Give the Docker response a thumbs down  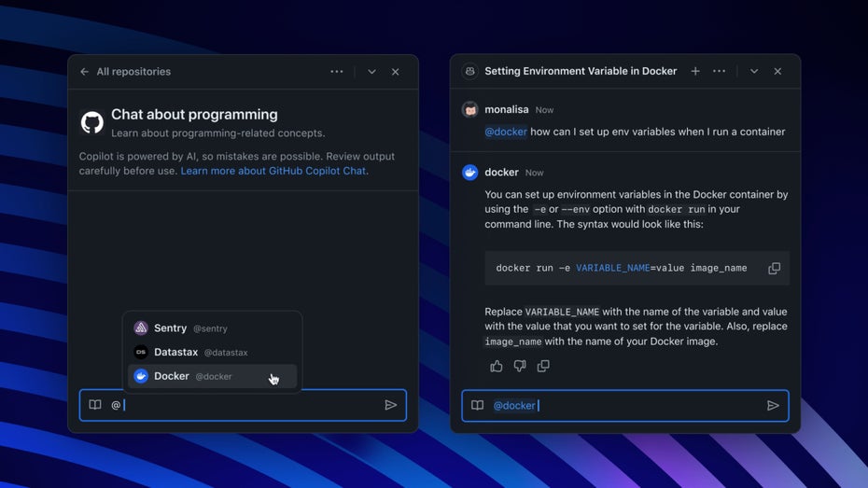click(520, 366)
